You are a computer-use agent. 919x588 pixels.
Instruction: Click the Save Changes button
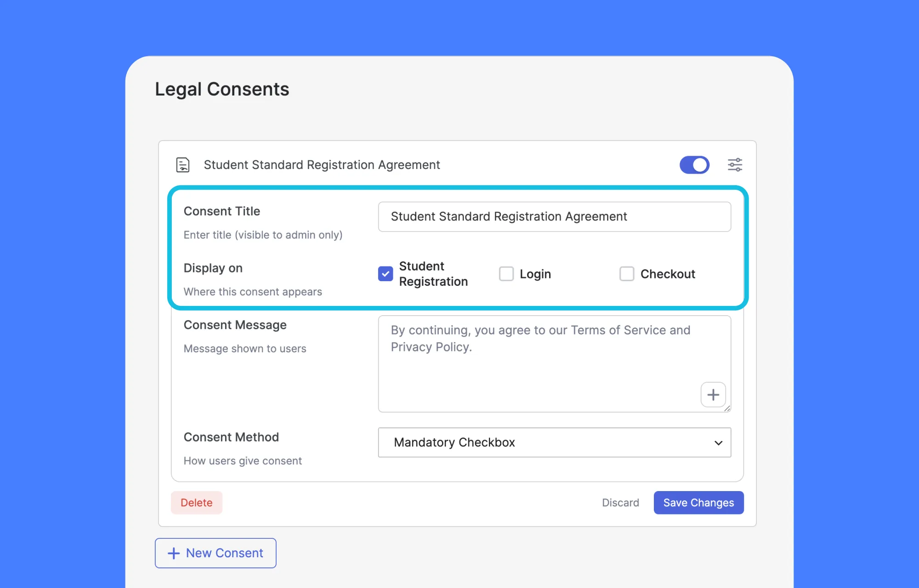coord(698,503)
